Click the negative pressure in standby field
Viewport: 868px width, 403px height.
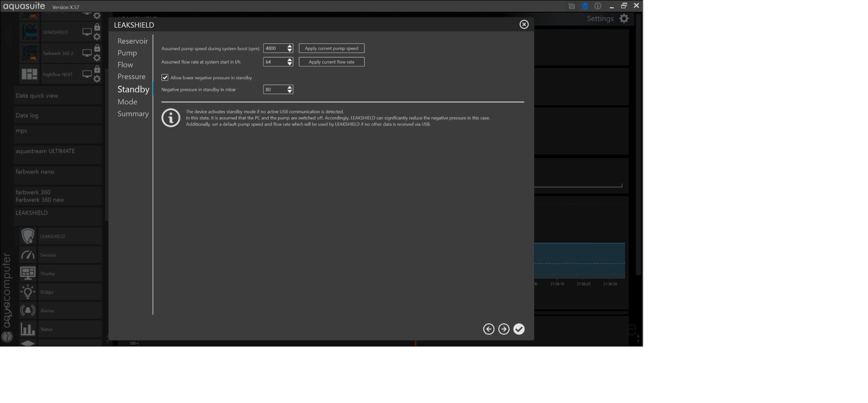(x=275, y=90)
